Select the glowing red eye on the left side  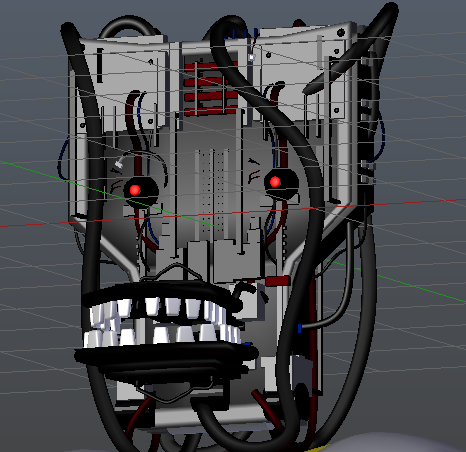click(x=135, y=190)
